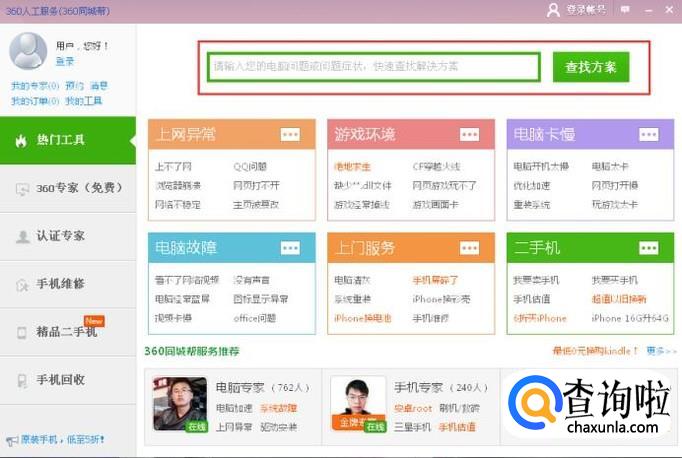Select 重装系统 entry
682x458 pixels.
(532, 205)
